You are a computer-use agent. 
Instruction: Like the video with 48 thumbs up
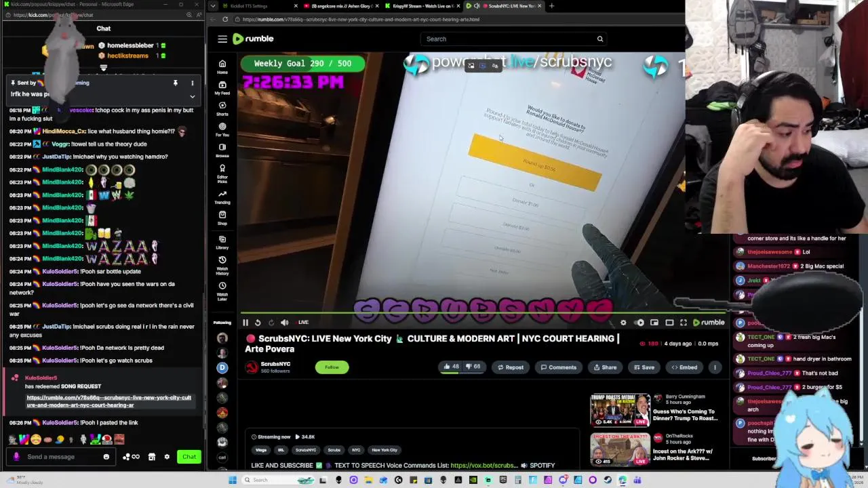[451, 367]
